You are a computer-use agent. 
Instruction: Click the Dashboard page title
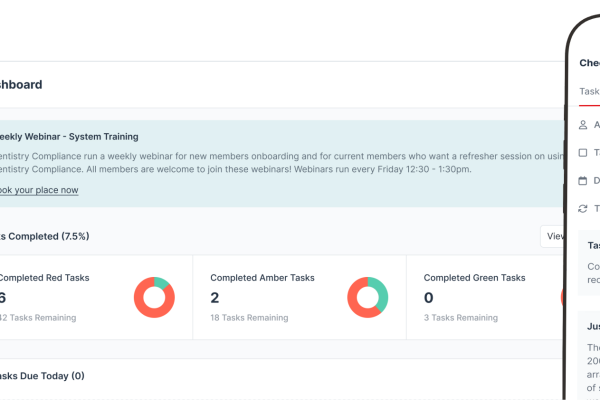click(x=21, y=85)
